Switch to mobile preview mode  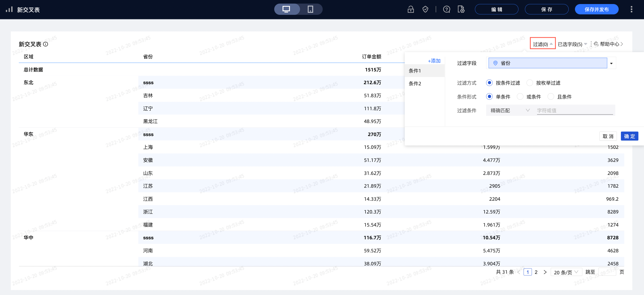(x=310, y=9)
